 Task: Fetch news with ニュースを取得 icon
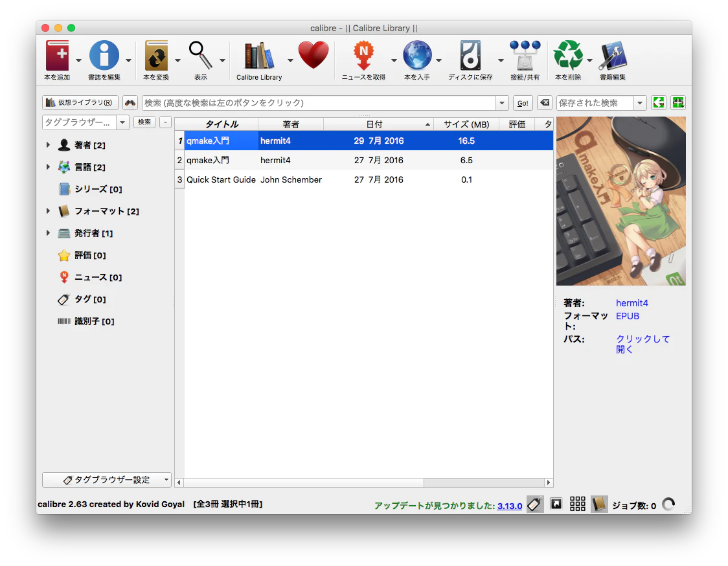pos(363,56)
